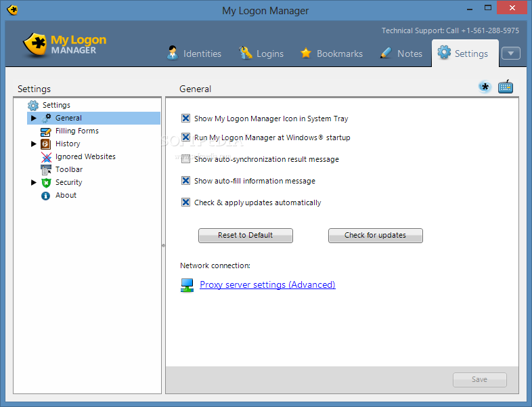
Task: Switch to the Logins tab
Action: click(x=261, y=53)
